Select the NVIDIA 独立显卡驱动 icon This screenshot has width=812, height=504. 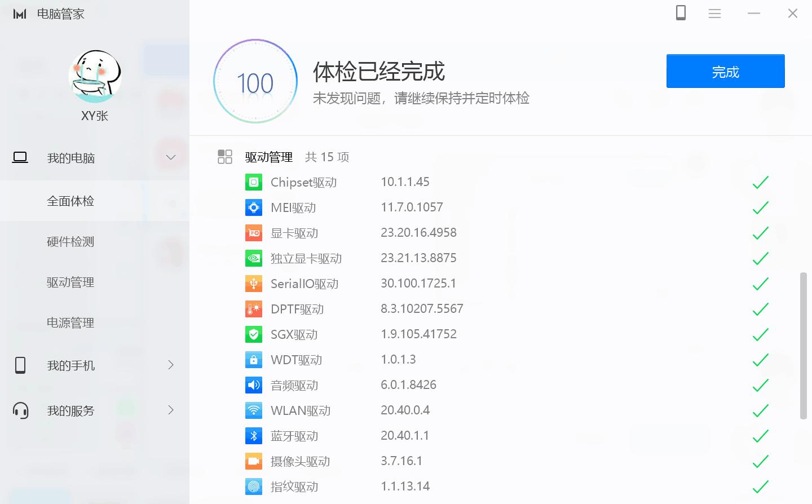click(254, 258)
